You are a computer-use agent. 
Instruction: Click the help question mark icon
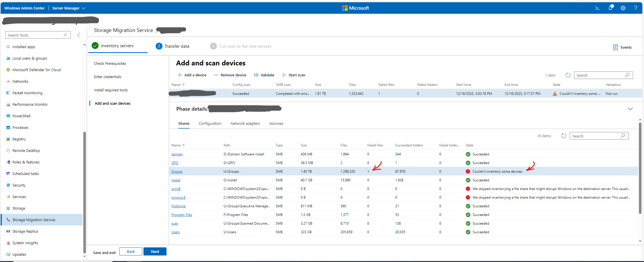pos(635,8)
